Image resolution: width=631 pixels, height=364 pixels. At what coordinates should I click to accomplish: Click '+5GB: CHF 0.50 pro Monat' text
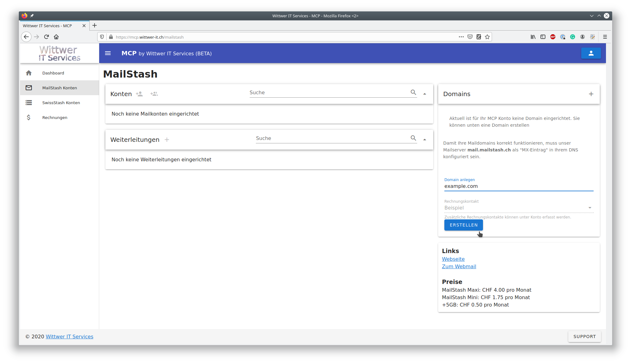475,305
